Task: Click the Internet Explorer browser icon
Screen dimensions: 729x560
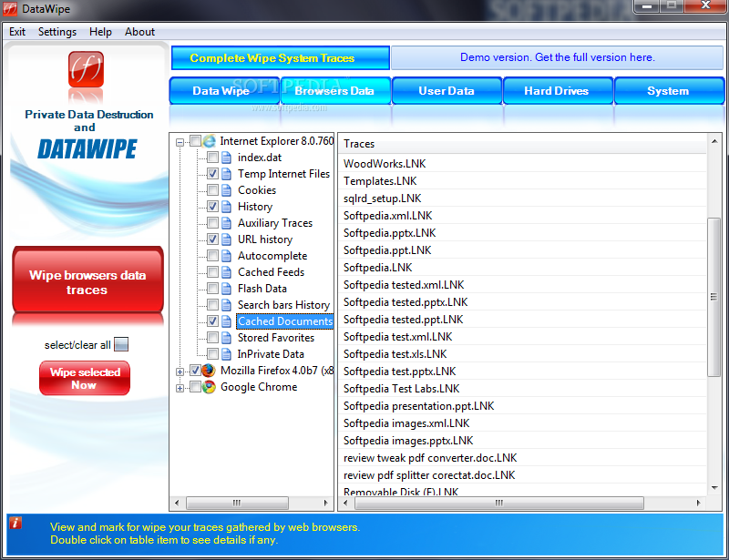Action: click(x=210, y=141)
